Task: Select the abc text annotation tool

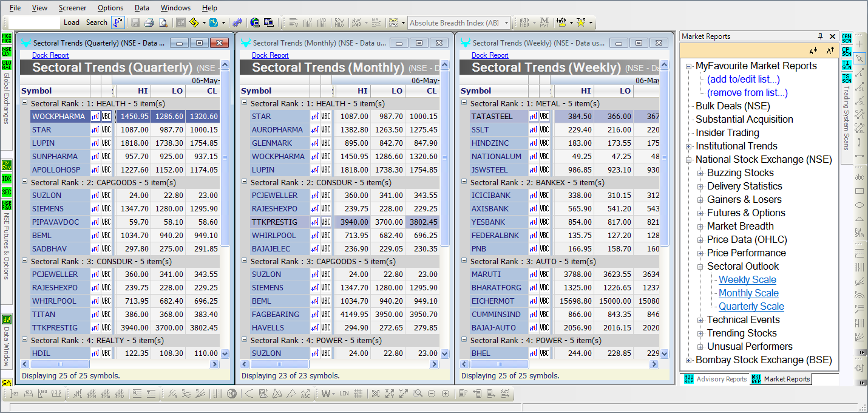Action: 860,177
